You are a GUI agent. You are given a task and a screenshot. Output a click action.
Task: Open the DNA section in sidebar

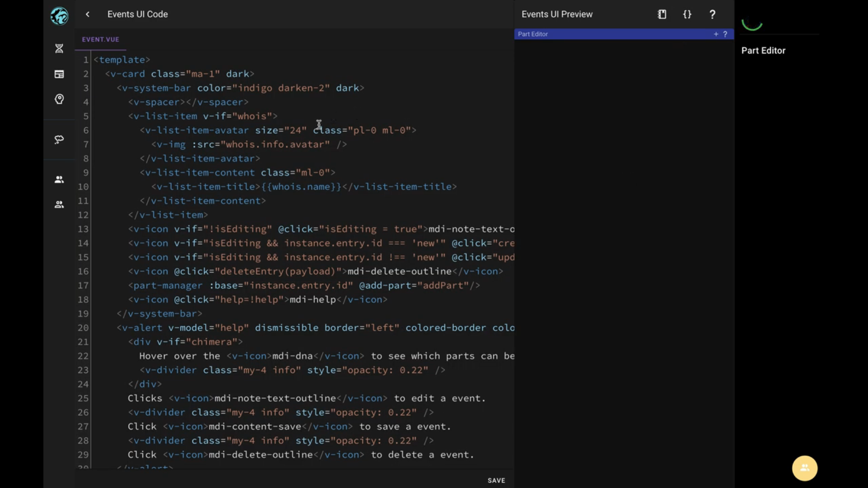click(x=59, y=48)
